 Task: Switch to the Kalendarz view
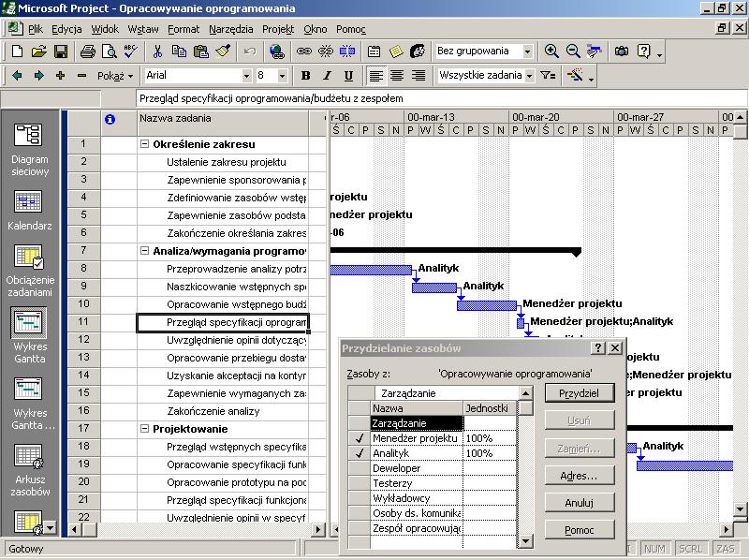point(30,211)
